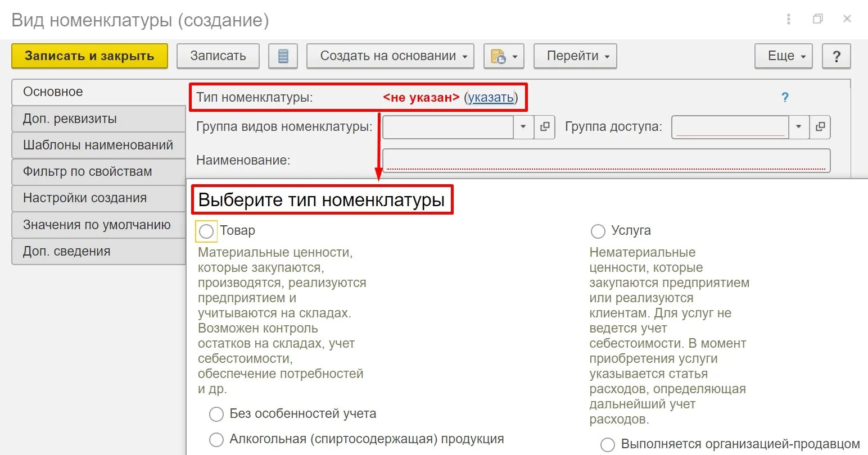The image size is (868, 455).
Task: Open help with the question mark button
Action: (x=837, y=56)
